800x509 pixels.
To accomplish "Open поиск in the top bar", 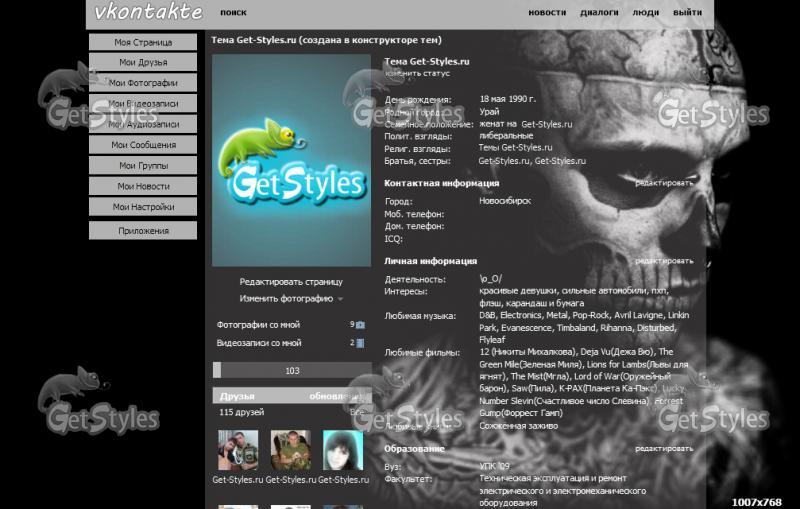I will [233, 12].
